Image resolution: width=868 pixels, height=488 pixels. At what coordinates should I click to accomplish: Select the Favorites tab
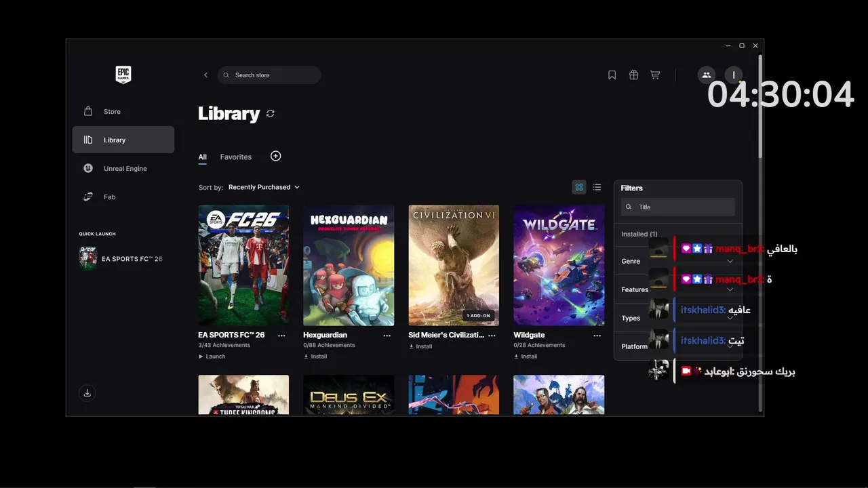click(235, 157)
